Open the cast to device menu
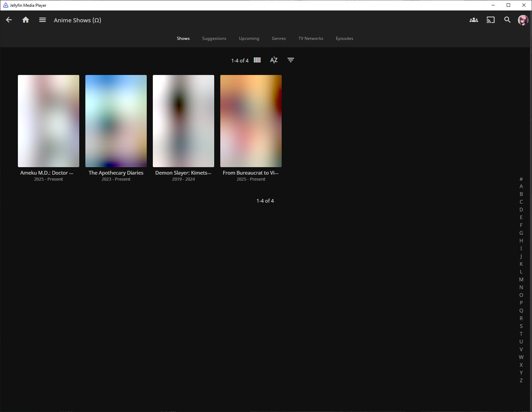This screenshot has height=412, width=532. 491,20
